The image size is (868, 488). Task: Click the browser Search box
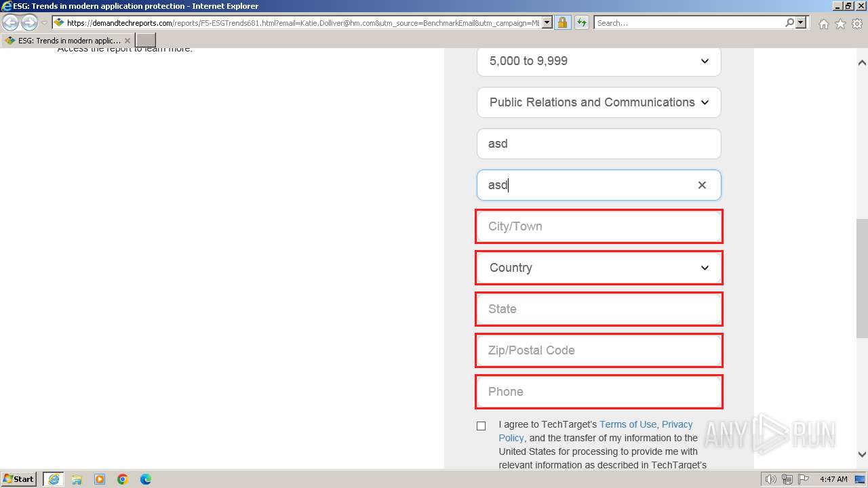[x=688, y=22]
